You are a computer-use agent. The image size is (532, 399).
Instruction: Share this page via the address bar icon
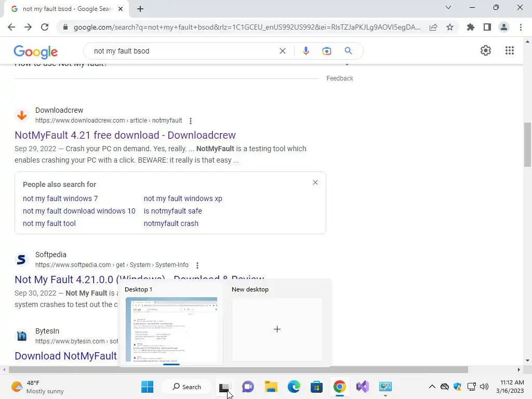tap(433, 27)
